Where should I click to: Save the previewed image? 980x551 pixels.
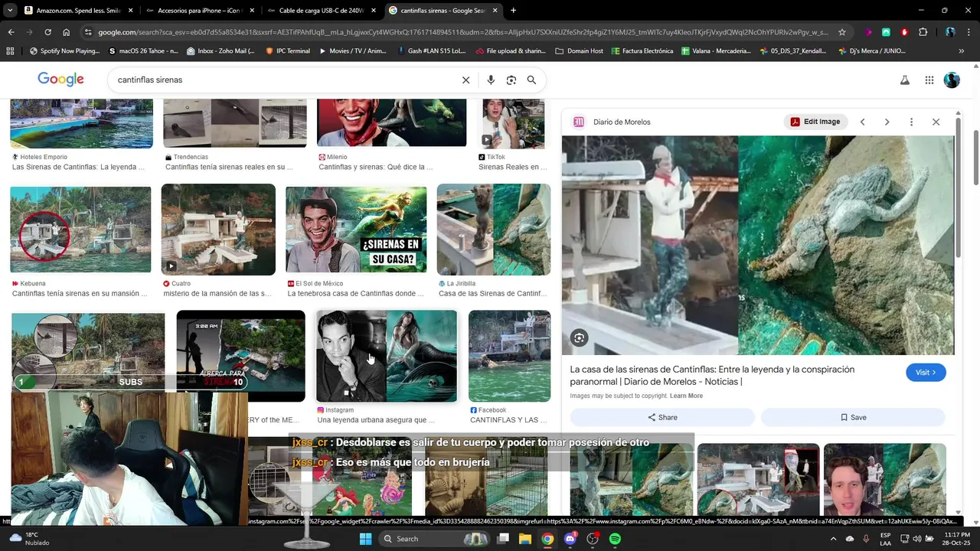click(x=853, y=417)
